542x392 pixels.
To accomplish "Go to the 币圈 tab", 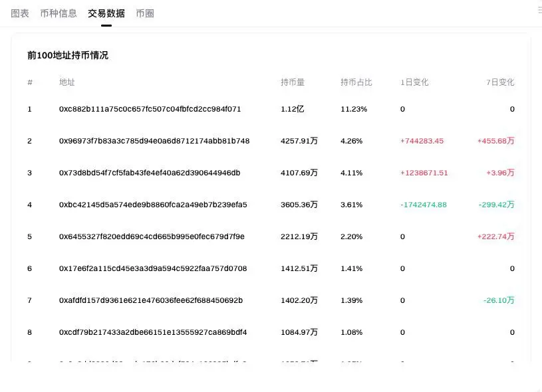I will point(145,13).
